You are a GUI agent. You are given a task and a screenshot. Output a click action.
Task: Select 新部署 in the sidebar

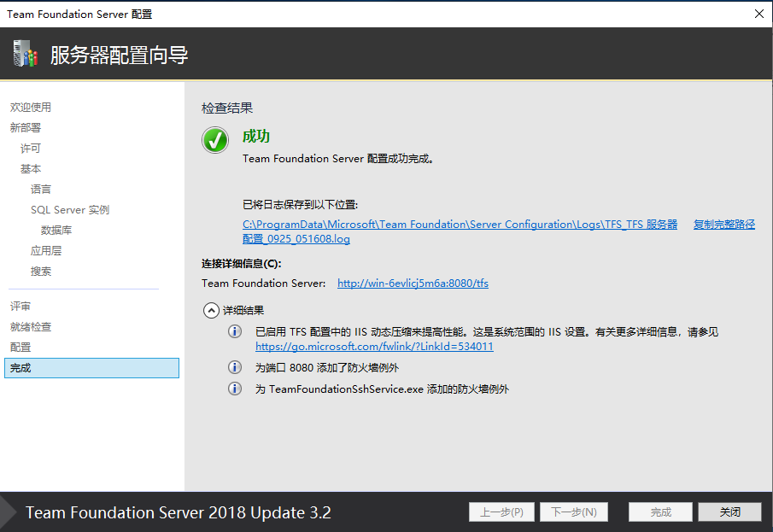pos(26,128)
